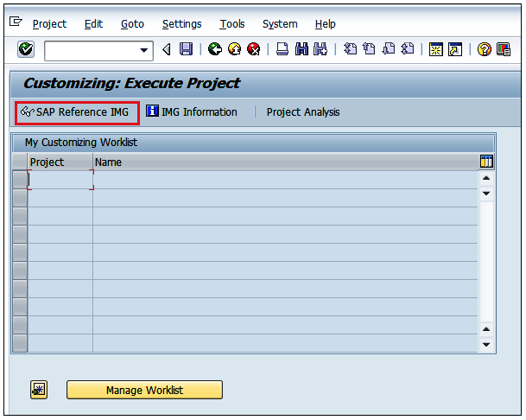Open the Goto menu
Viewport: 526px width, 420px height.
click(x=132, y=24)
